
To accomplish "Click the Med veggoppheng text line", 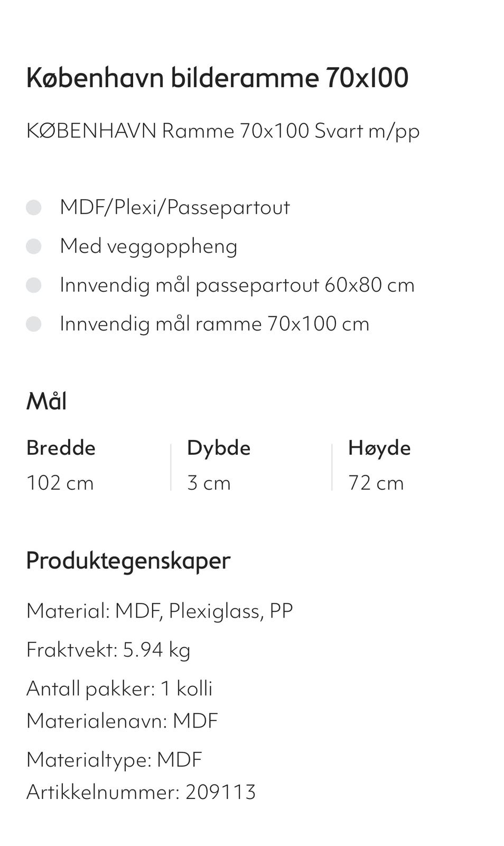I will coord(148,246).
